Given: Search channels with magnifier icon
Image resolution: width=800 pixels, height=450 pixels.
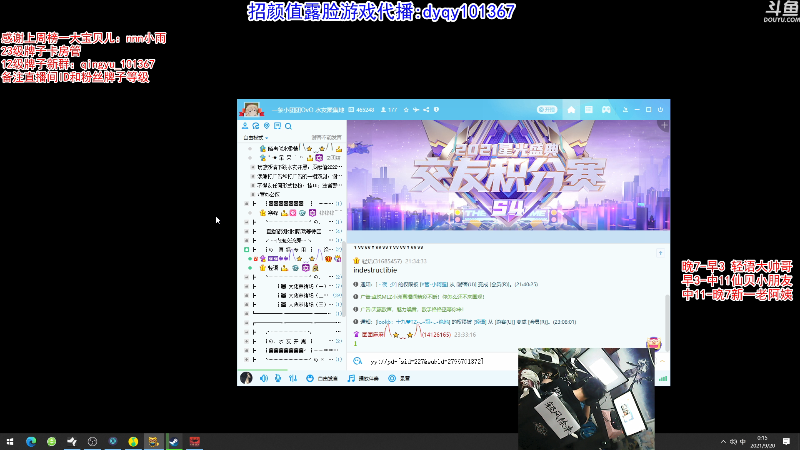Looking at the screenshot, I should click(288, 126).
